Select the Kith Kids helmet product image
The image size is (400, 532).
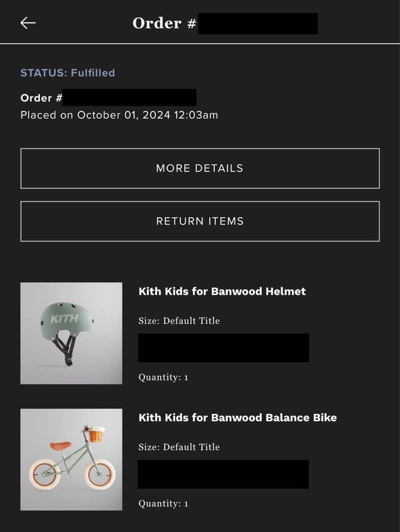click(71, 332)
